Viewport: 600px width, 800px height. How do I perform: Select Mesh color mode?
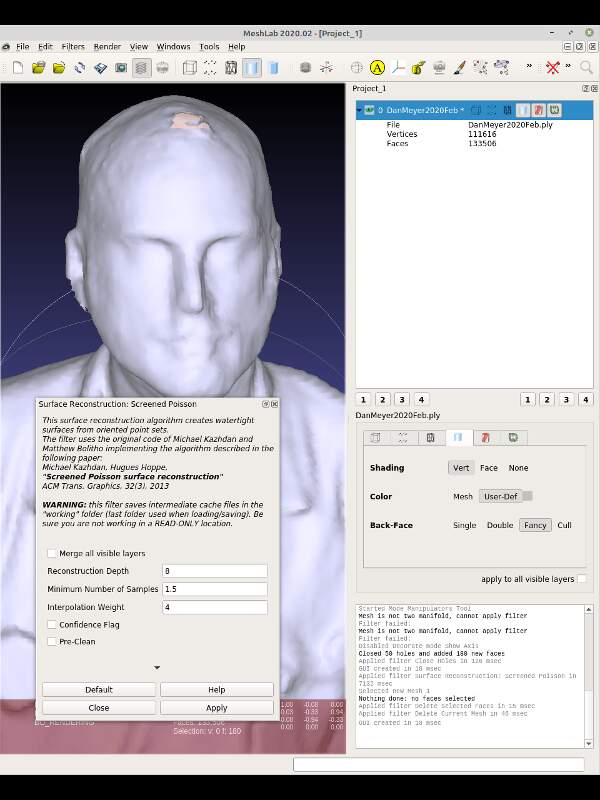click(463, 496)
